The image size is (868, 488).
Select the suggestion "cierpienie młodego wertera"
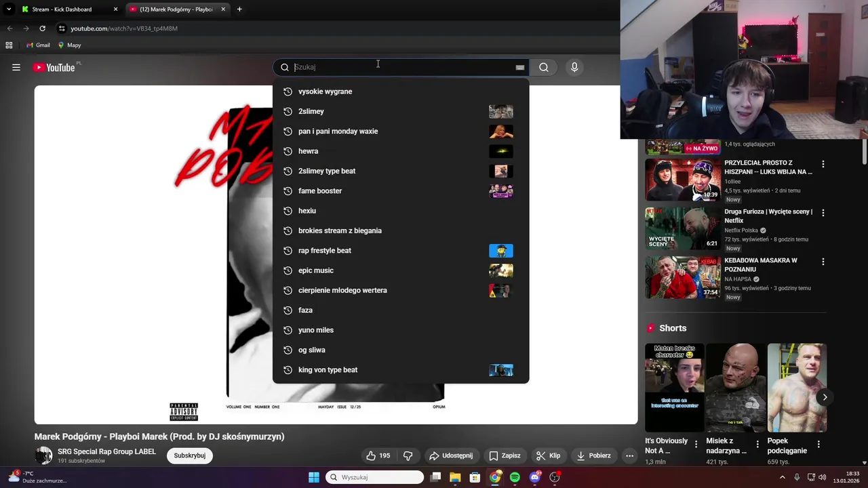(x=401, y=290)
